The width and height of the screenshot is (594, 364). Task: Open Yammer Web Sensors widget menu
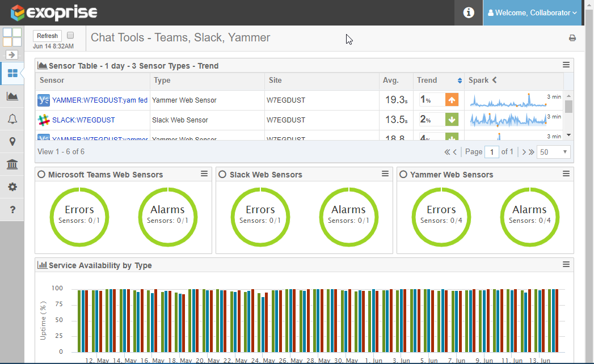(566, 173)
